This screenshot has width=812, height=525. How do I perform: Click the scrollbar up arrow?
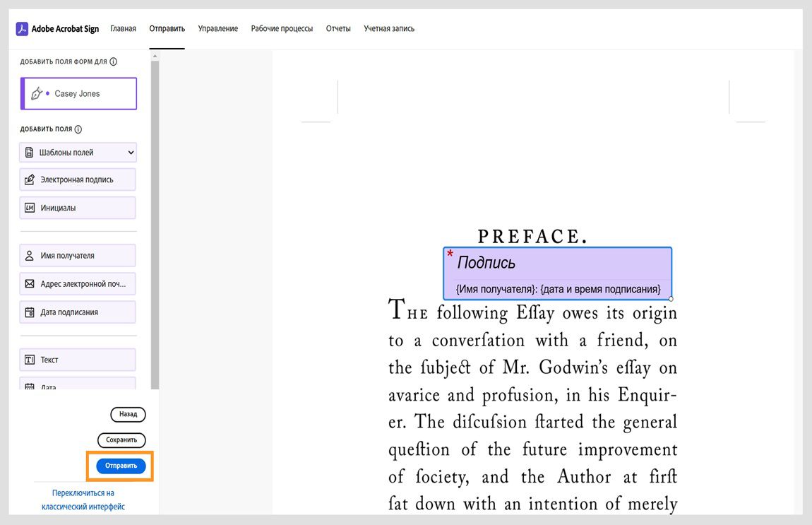[155, 56]
